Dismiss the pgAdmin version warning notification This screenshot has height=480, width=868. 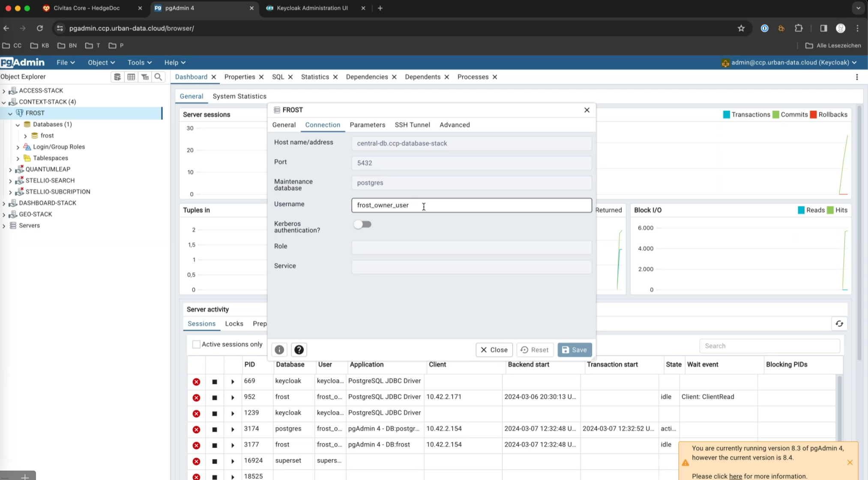[x=850, y=462]
